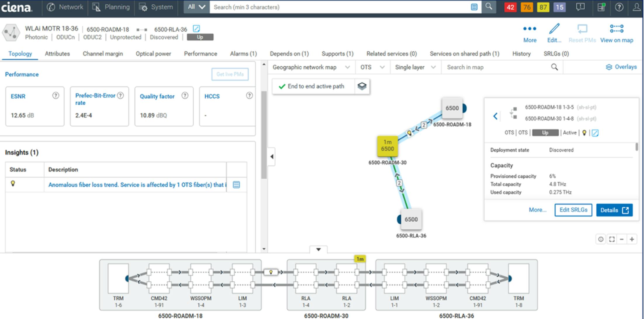Click the edit icon next to 6500-RLA-36

pyautogui.click(x=196, y=29)
